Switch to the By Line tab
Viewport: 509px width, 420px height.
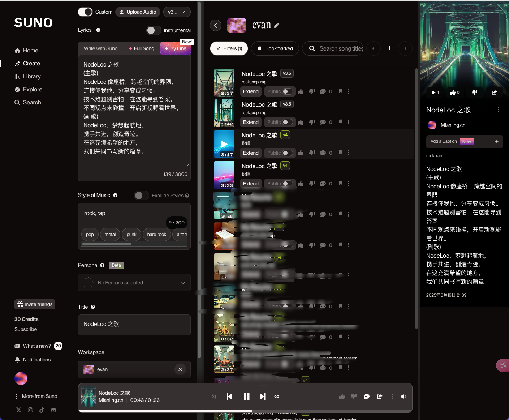(175, 48)
